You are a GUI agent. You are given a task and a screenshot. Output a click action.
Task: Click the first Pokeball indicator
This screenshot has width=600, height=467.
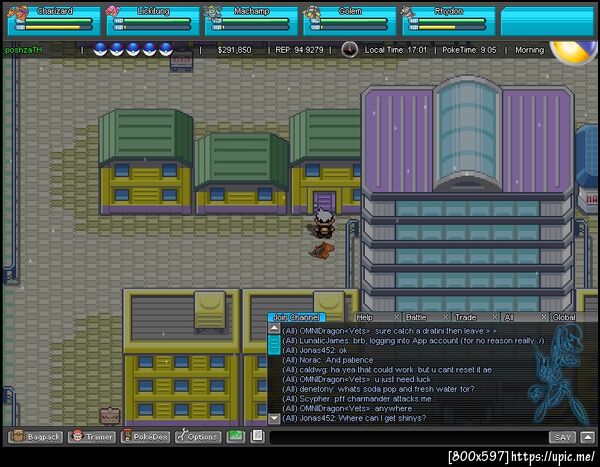coord(100,50)
